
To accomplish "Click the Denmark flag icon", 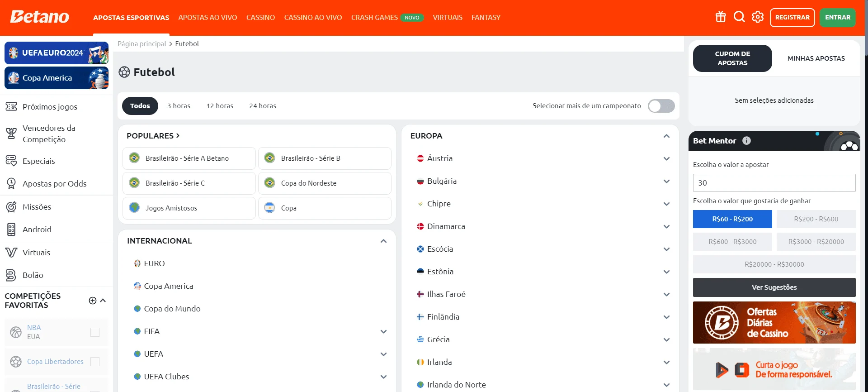I will [420, 226].
